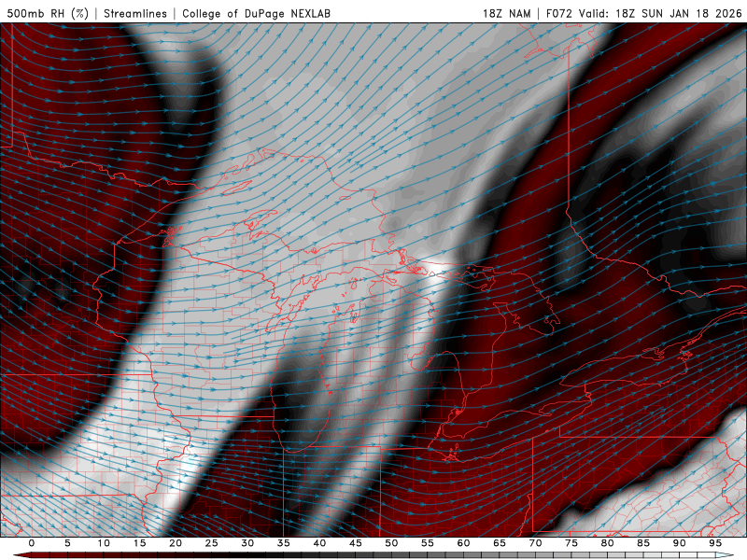Click the '18Z NAM' model run label

pos(506,13)
